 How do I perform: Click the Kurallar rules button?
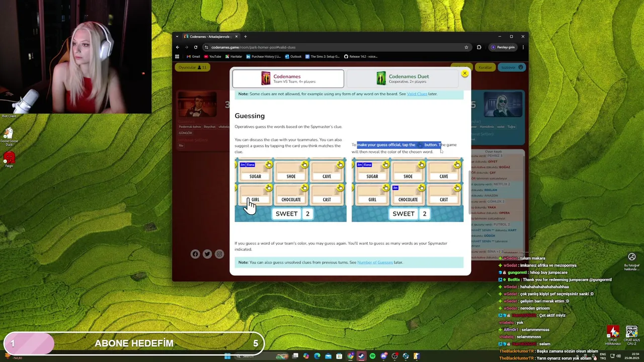coord(485,67)
